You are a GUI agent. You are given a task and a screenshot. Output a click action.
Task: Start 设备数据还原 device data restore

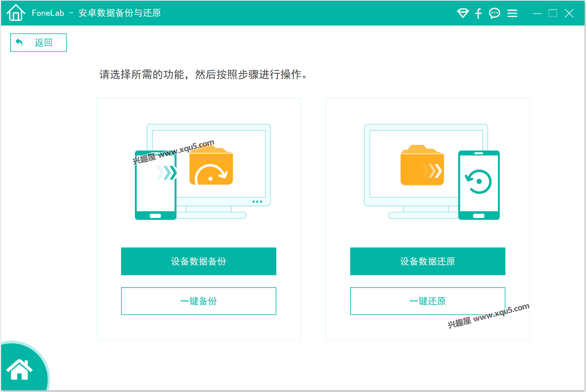(428, 261)
